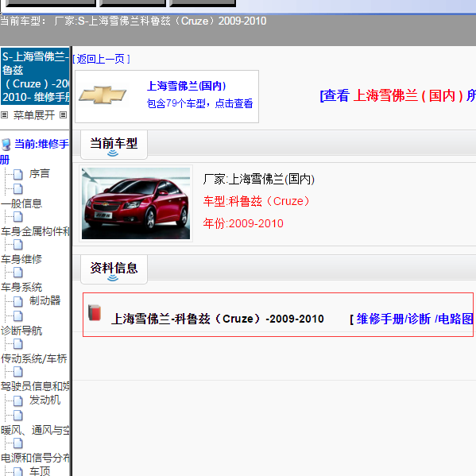This screenshot has width=476, height=476.
Task: Open 车身金属构件 tree item
Action: tap(35, 231)
